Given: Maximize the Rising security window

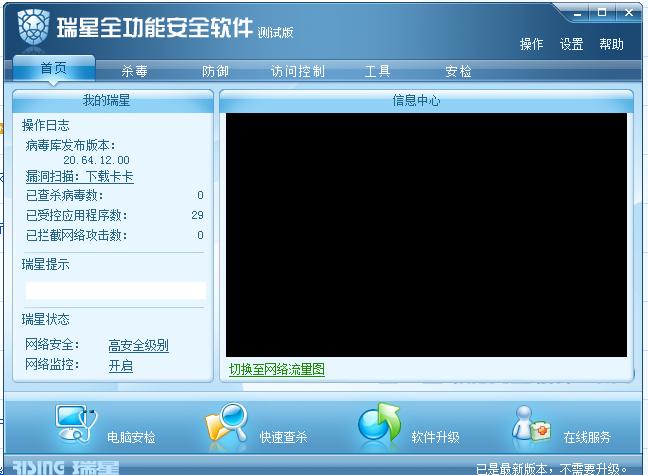Looking at the screenshot, I should click(x=602, y=13).
